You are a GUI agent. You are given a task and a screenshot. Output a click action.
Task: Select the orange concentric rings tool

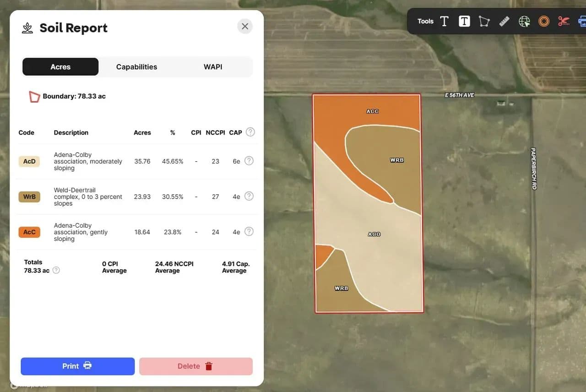tap(544, 21)
